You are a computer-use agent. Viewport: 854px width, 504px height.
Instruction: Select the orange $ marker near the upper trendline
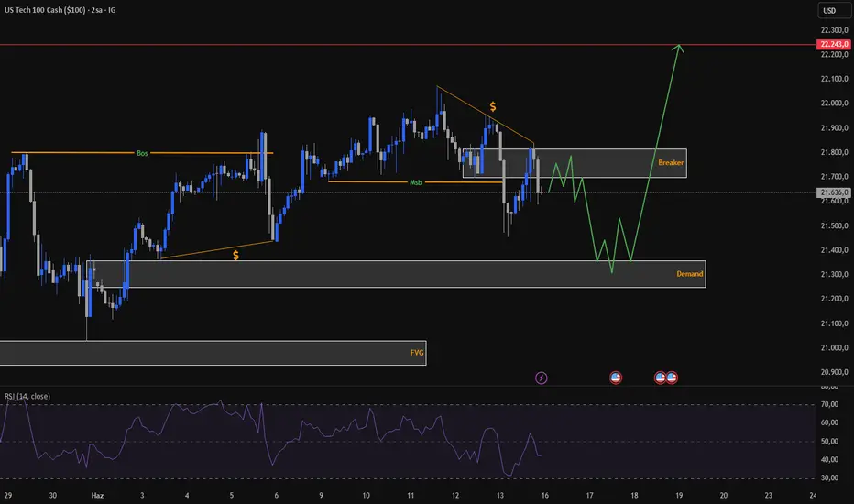[x=493, y=106]
